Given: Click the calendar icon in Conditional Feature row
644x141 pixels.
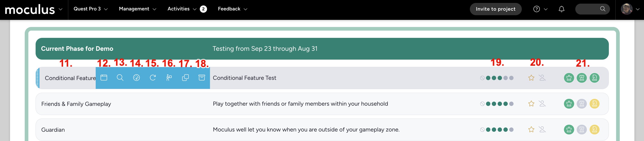Looking at the screenshot, I should pos(104,78).
